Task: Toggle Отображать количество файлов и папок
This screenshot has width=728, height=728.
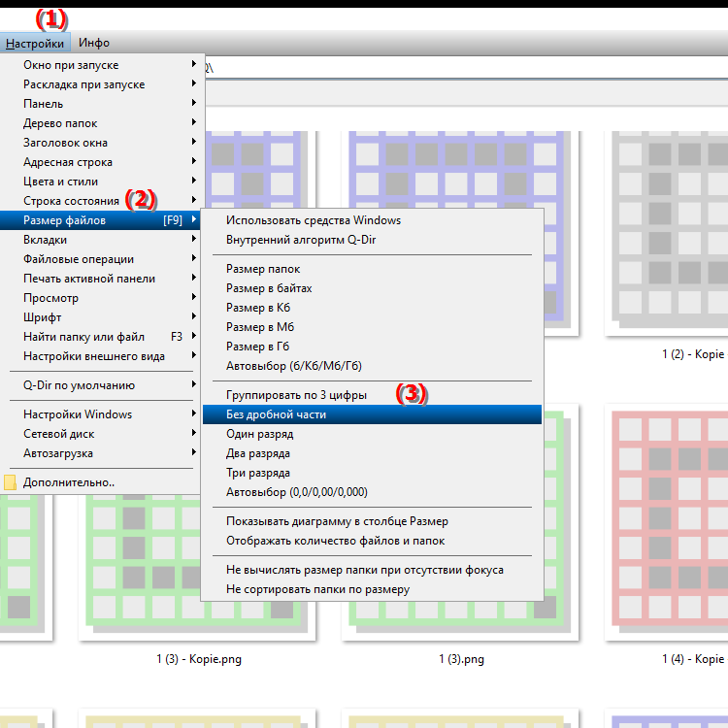Action: (x=372, y=541)
